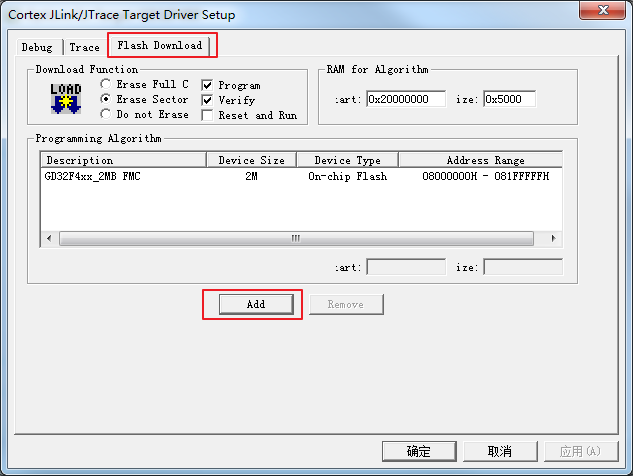Click the Device Size column header
Image resolution: width=633 pixels, height=476 pixels.
coord(252,160)
